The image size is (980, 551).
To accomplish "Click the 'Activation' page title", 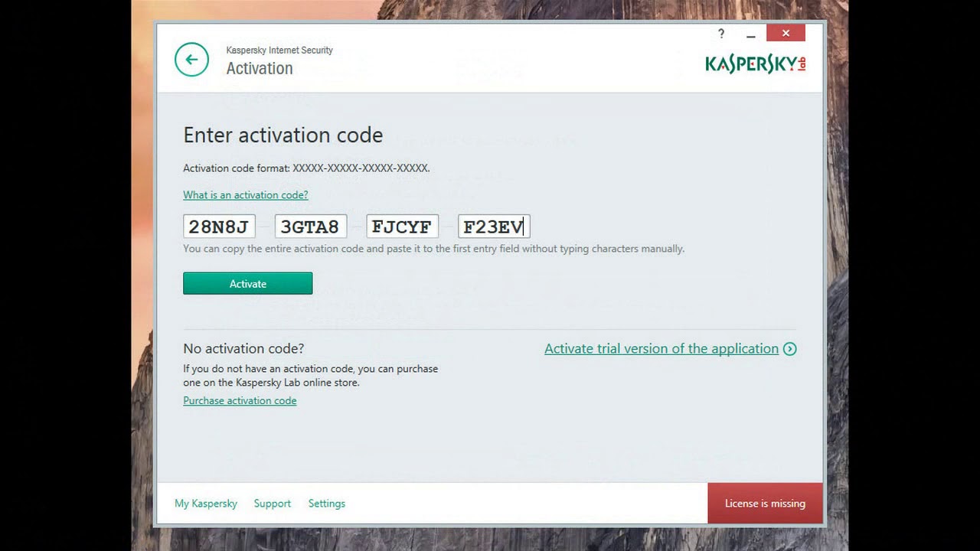I will [x=260, y=68].
